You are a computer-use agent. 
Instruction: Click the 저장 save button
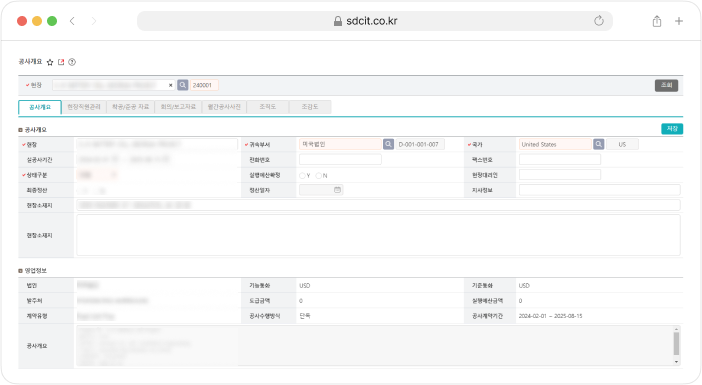672,129
